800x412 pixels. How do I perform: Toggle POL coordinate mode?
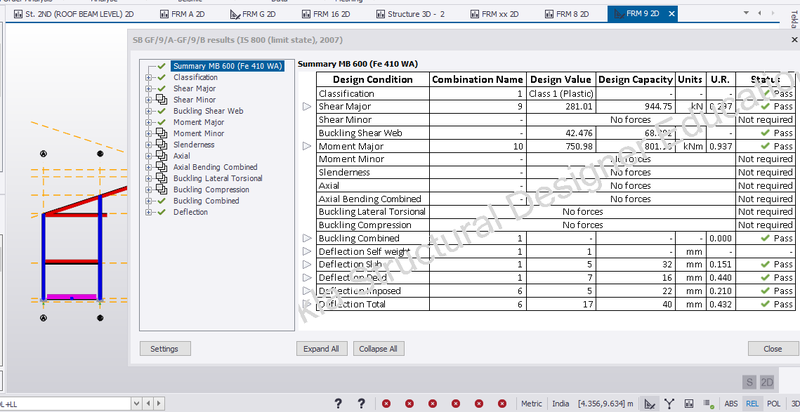coord(773,403)
